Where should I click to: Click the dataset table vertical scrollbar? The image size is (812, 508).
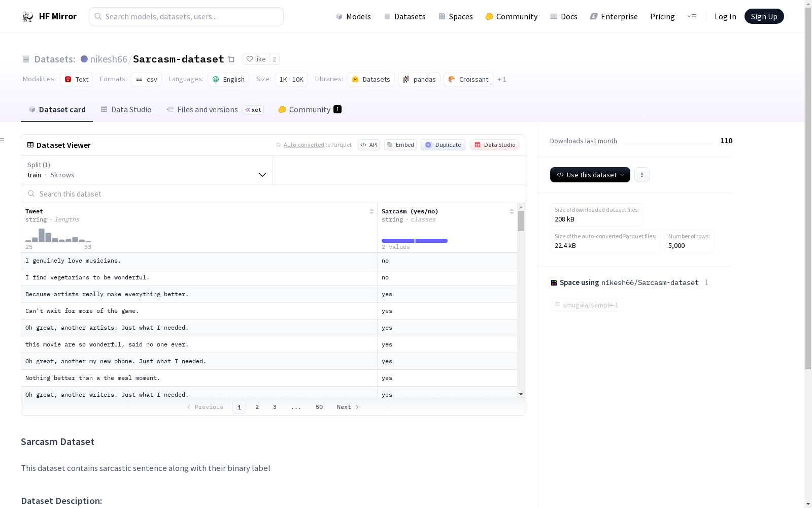point(521,221)
